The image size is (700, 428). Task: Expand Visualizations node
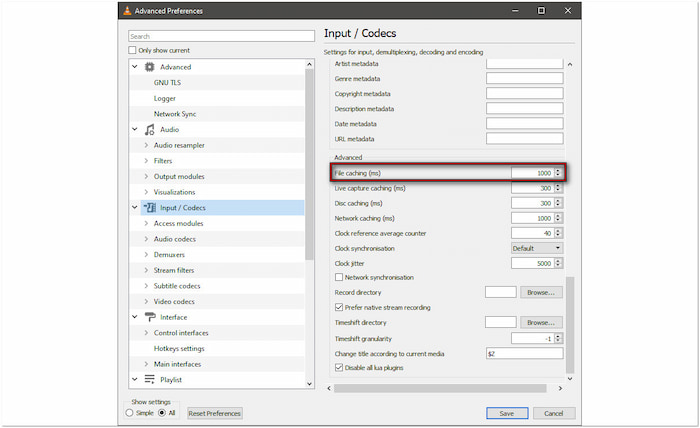coord(146,192)
